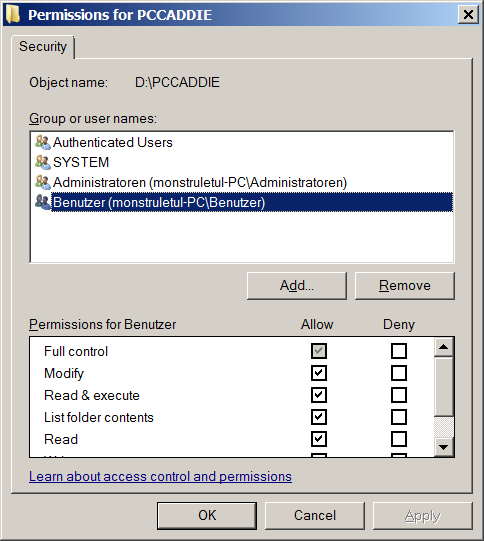The width and height of the screenshot is (484, 541).
Task: Switch to the Security tab
Action: (x=43, y=46)
